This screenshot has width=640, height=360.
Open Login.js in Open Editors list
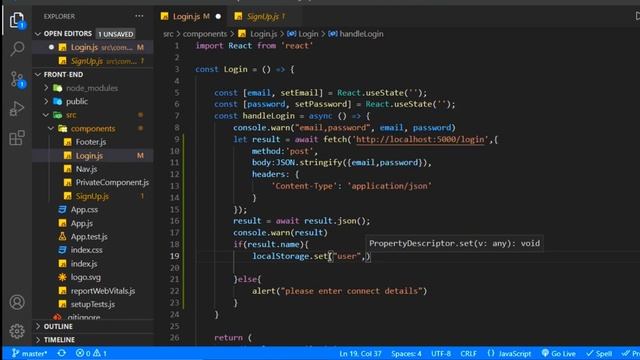[x=93, y=47]
